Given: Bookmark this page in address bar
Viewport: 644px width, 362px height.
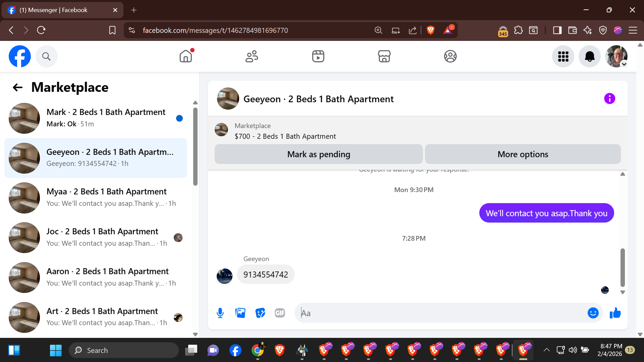Looking at the screenshot, I should (x=112, y=30).
